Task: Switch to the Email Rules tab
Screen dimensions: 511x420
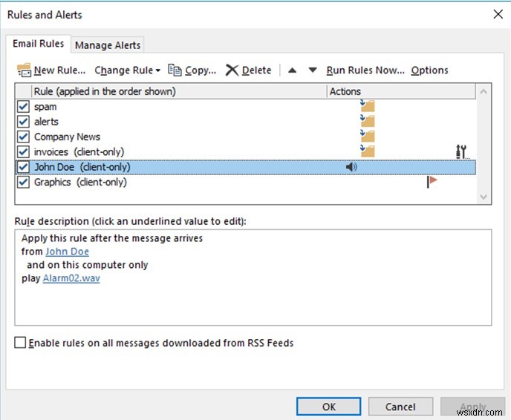Action: pos(38,44)
